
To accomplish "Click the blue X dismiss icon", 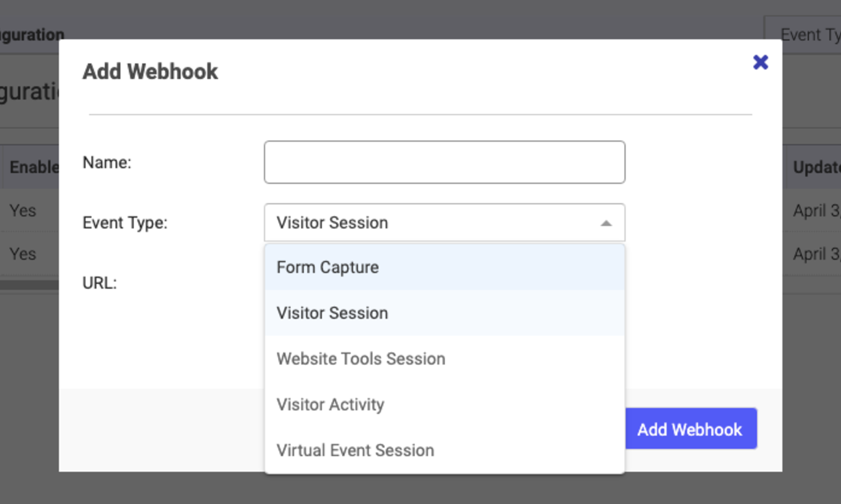I will pos(761,62).
